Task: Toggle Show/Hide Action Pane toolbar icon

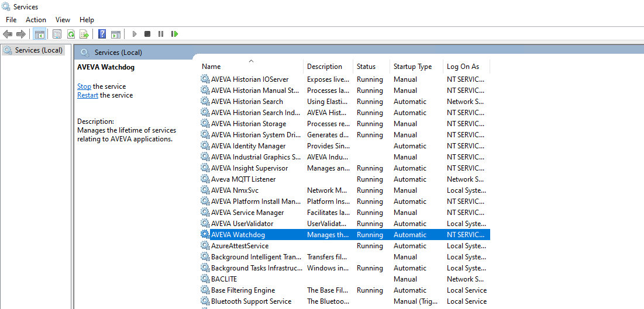Action: pos(116,34)
